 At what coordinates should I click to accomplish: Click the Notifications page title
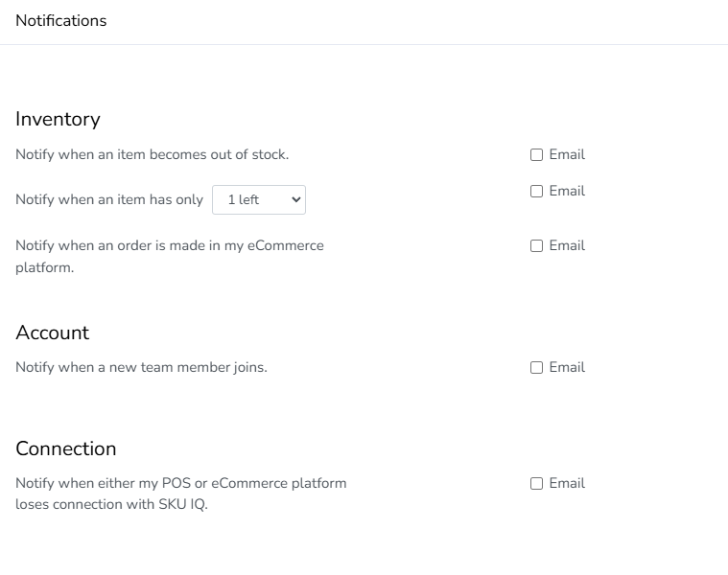click(x=61, y=20)
